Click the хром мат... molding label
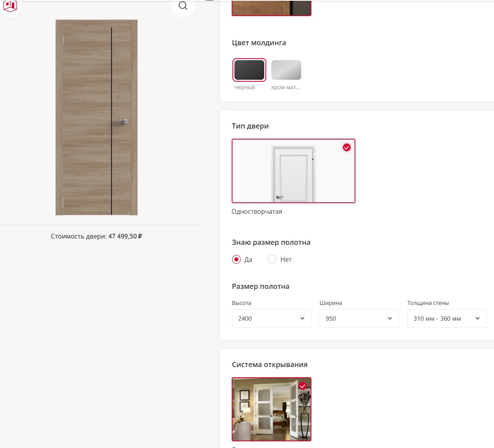 285,87
